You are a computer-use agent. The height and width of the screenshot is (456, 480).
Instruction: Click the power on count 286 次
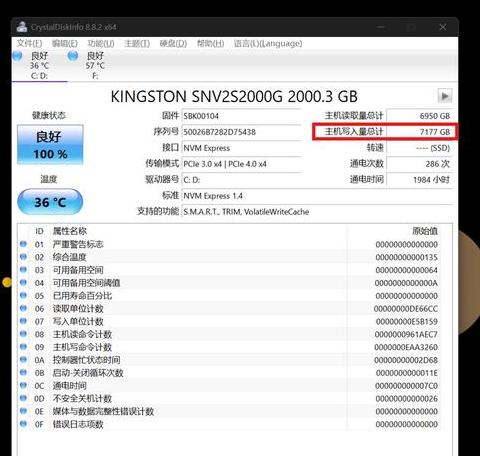pos(419,164)
